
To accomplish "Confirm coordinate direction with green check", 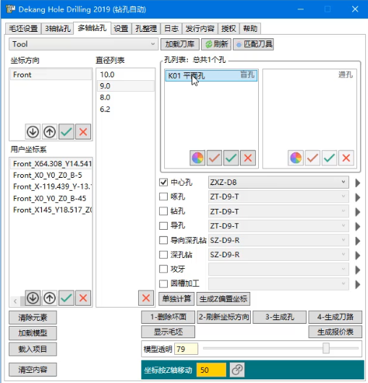I will click(66, 132).
